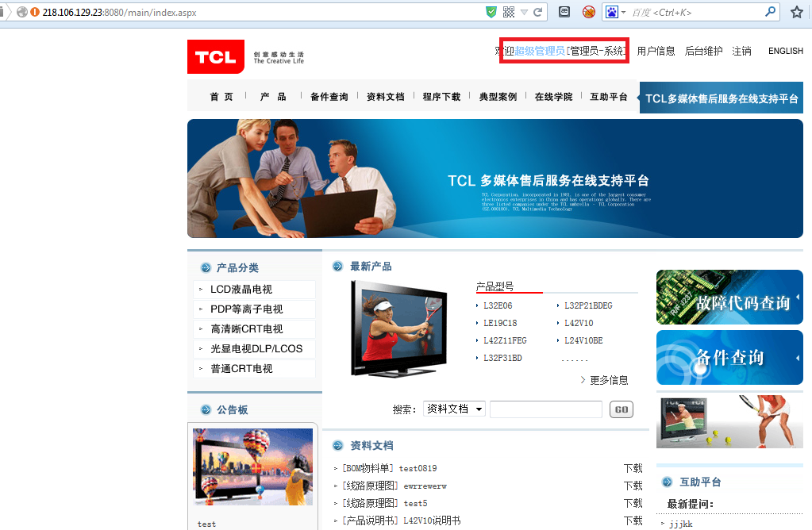Click the main TCL banner image

pyautogui.click(x=495, y=179)
